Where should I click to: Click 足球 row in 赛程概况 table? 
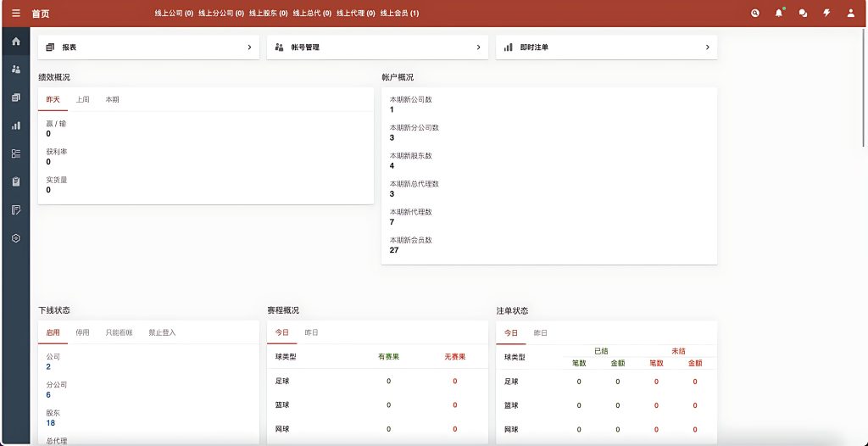[x=377, y=382]
